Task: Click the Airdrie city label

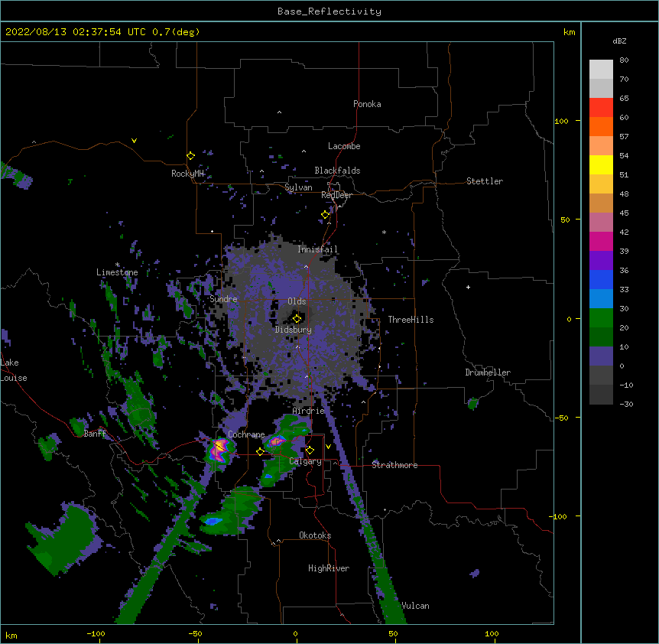Action: 309,411
